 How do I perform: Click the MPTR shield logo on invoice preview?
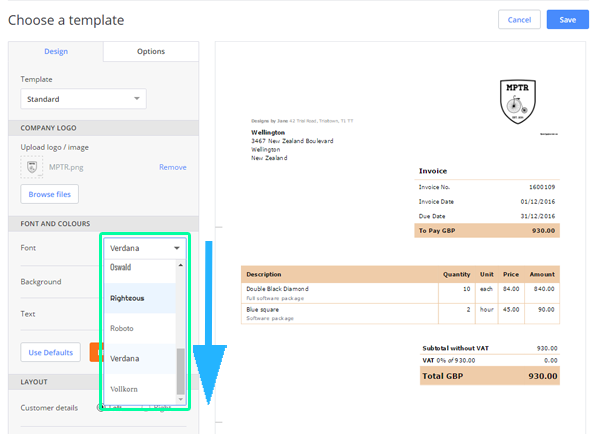[x=518, y=102]
